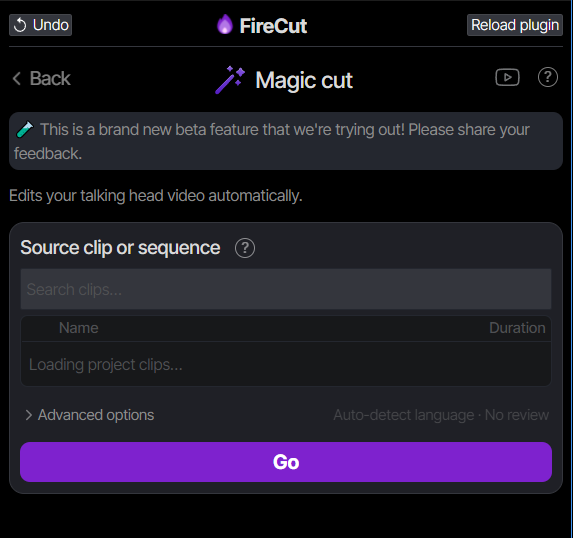Click the Undo button label
The height and width of the screenshot is (538, 573).
(50, 25)
